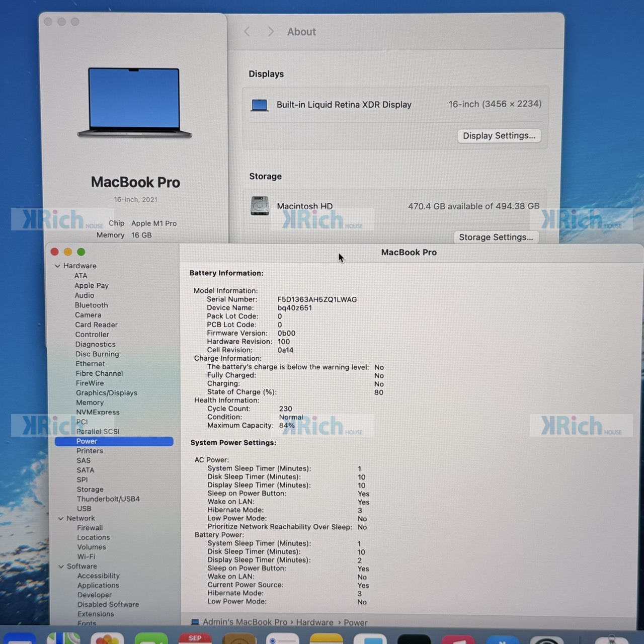Click the Condition value Normal

coord(291,417)
